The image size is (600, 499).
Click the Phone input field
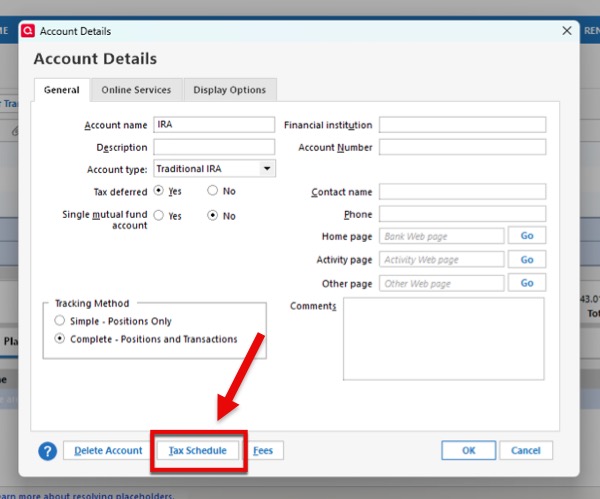click(462, 214)
